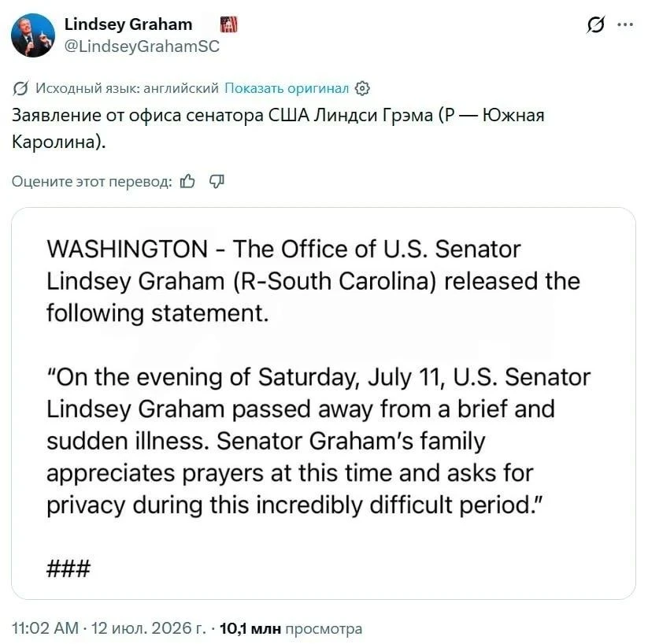The image size is (648, 644).
Task: Rate the translation with thumbs up
Action: pos(187,181)
